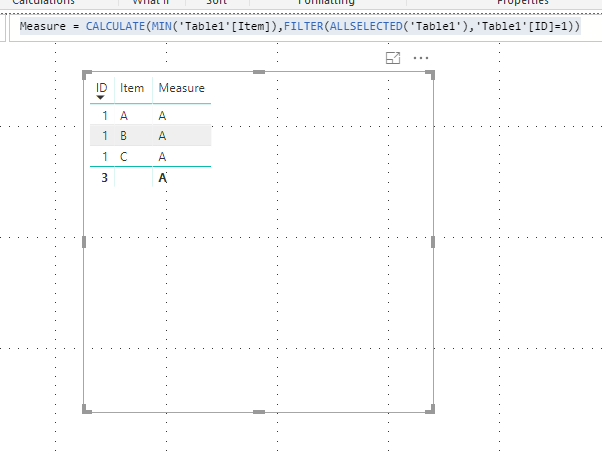Click ID value 1 in row with B
Viewport: 602px width, 451px height.
104,135
